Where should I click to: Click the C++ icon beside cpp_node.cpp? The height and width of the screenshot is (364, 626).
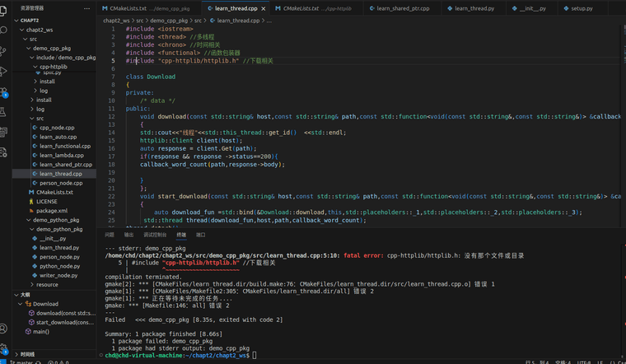tap(35, 128)
